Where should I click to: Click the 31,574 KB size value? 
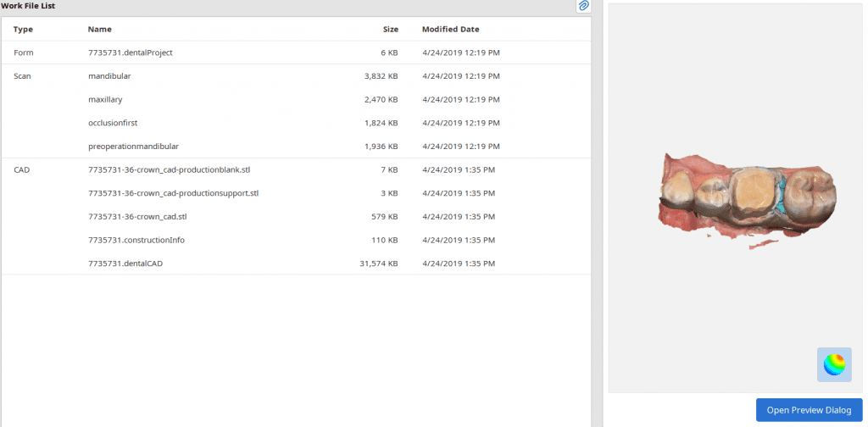[x=379, y=263]
